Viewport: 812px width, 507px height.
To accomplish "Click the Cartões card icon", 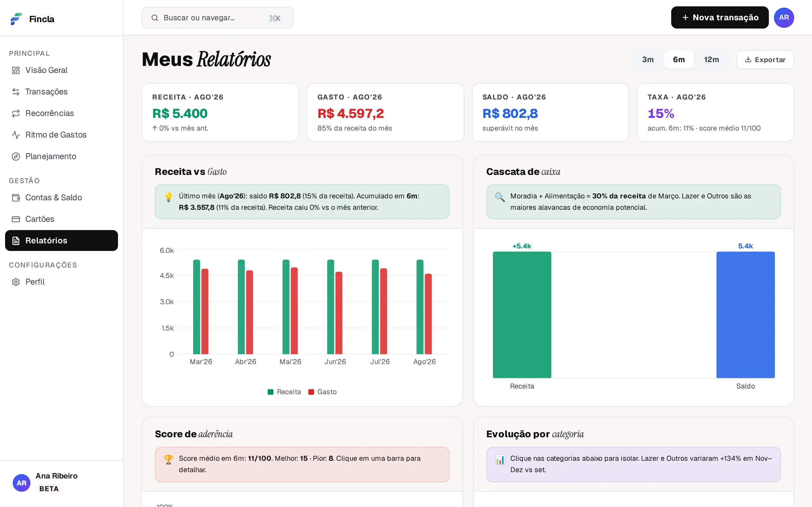I will (16, 219).
